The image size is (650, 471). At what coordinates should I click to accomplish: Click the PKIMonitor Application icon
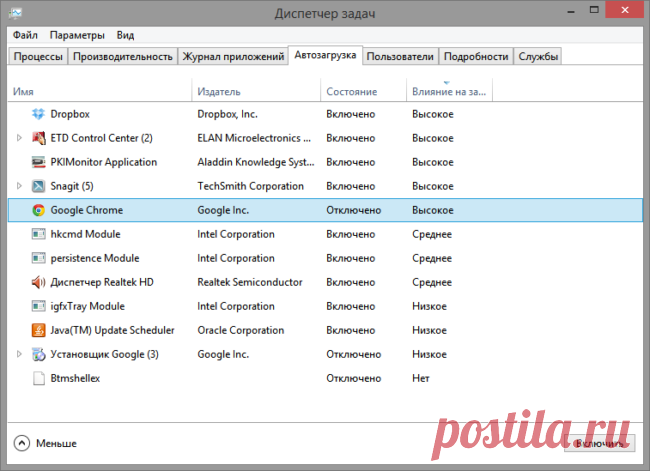point(38,162)
